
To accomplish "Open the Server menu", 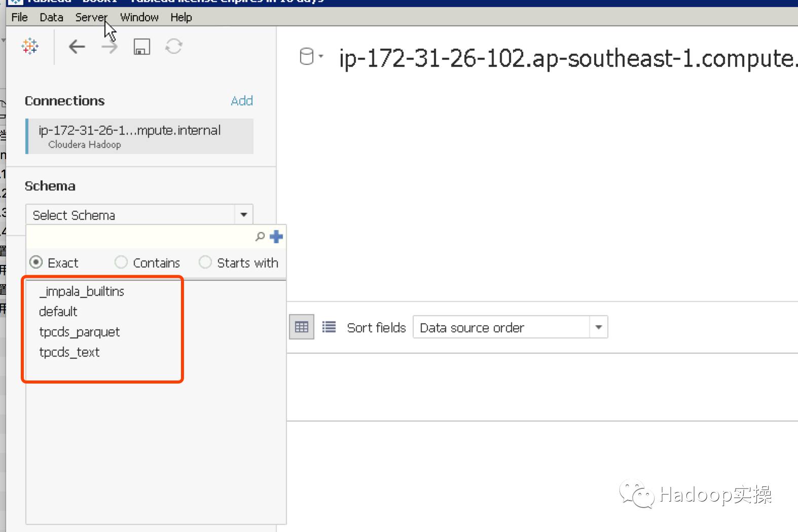I will pyautogui.click(x=91, y=17).
